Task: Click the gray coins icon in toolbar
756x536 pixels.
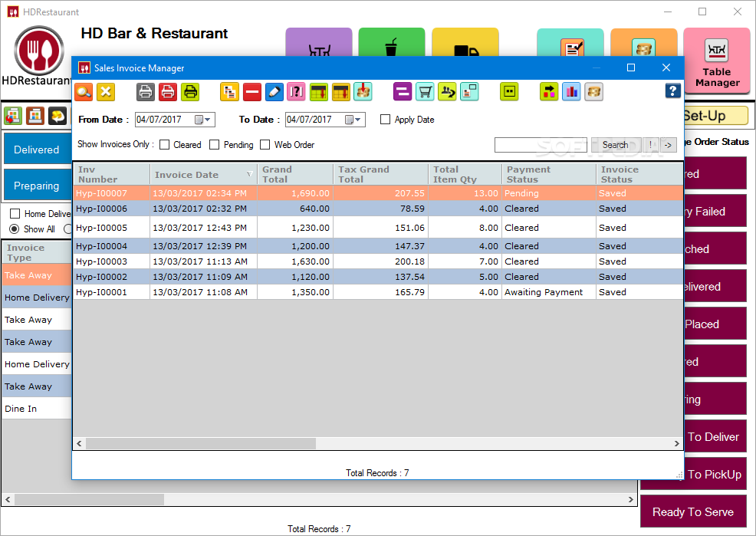Action: 594,91
